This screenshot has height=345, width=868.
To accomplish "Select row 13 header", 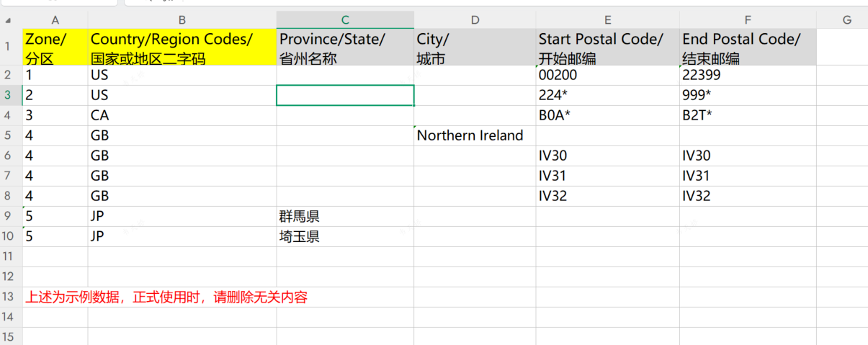I will coord(9,297).
